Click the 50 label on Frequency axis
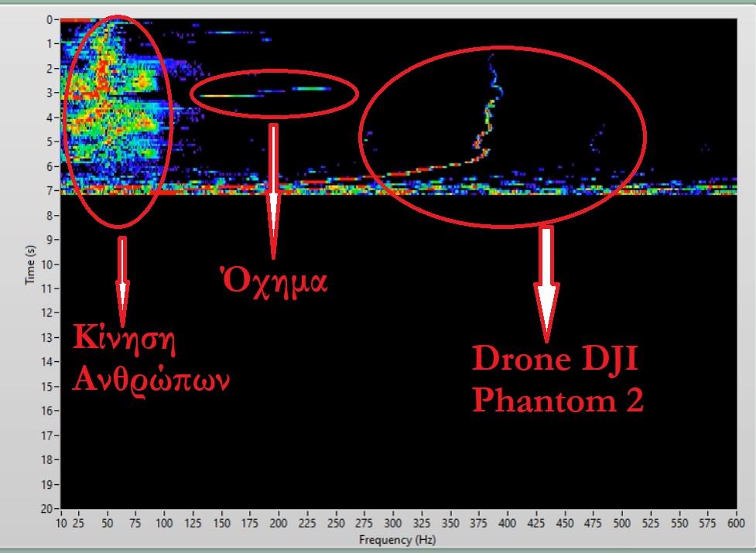 (107, 524)
